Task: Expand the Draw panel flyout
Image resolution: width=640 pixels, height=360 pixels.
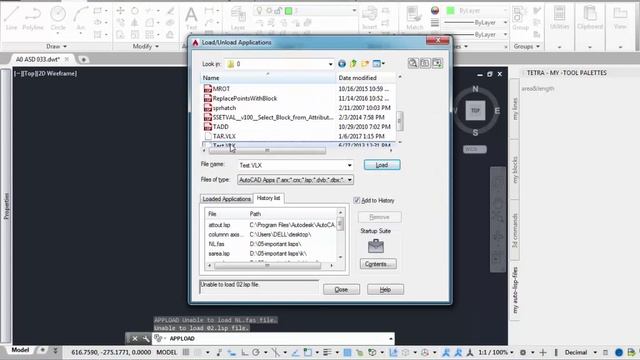Action: point(56,46)
